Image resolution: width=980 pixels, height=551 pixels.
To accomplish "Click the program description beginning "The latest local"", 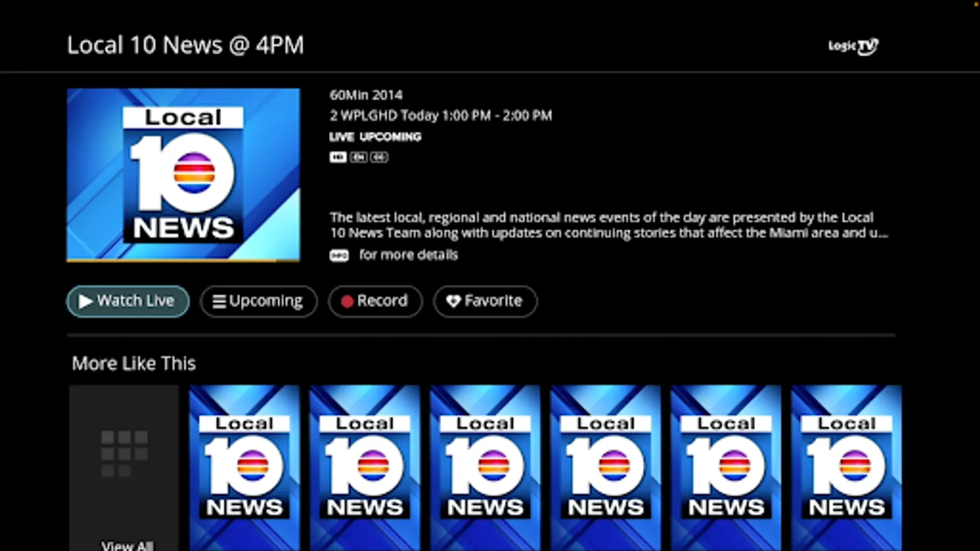I will click(609, 225).
